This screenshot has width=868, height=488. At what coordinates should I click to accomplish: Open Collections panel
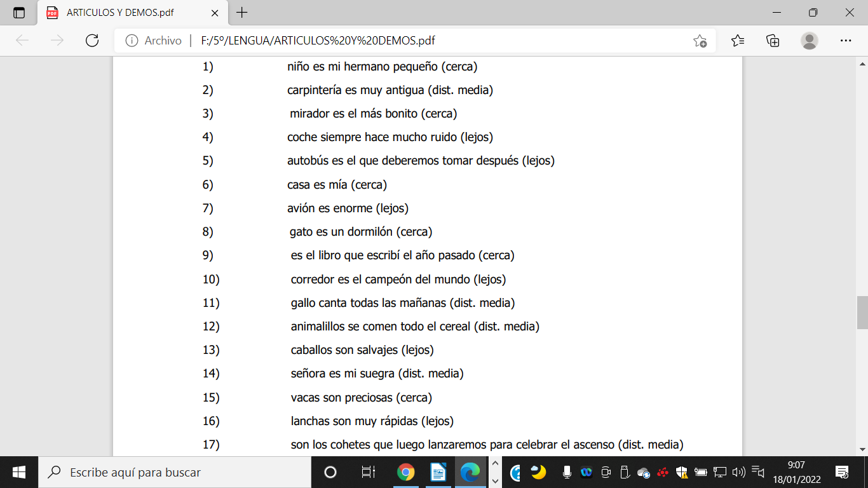pyautogui.click(x=773, y=41)
